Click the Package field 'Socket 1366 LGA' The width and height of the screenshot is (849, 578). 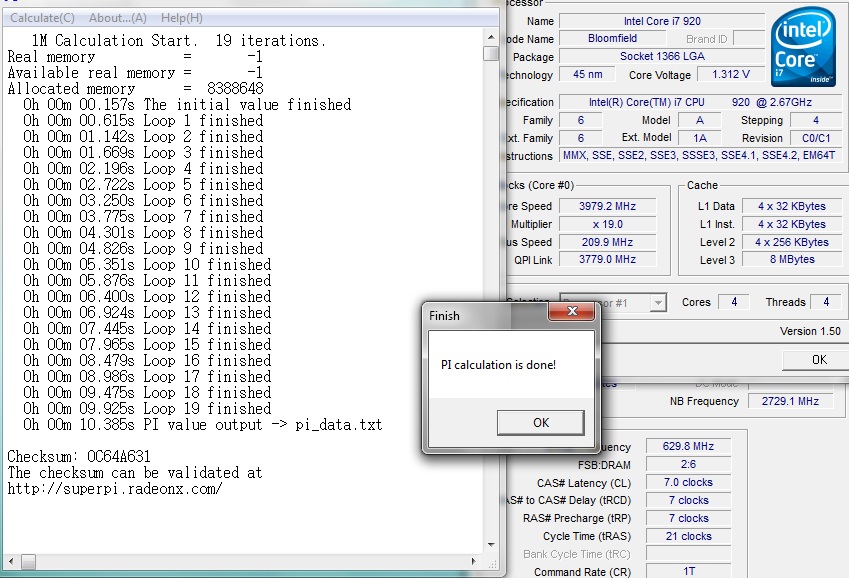click(662, 56)
